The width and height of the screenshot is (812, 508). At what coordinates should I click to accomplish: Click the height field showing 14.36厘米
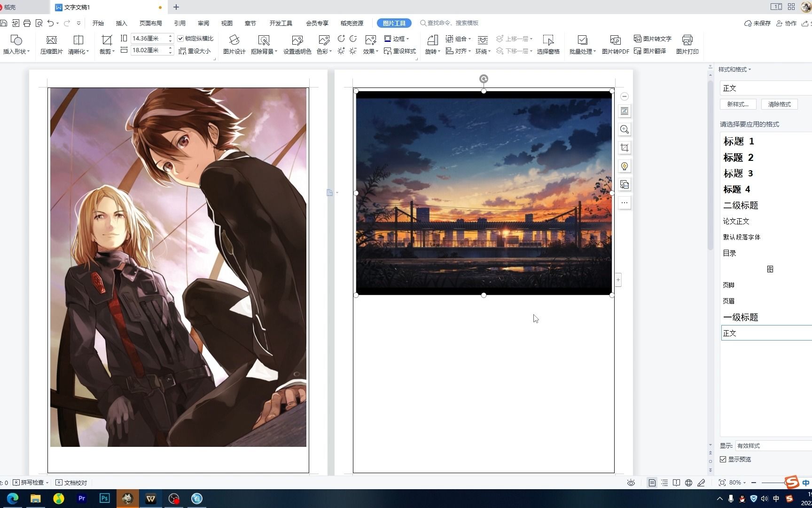pos(149,39)
